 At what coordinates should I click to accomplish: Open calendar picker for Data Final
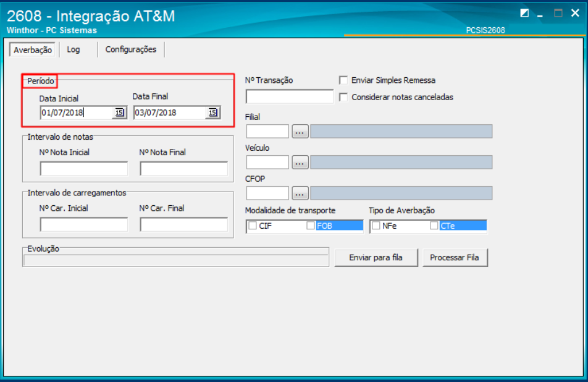pos(212,112)
